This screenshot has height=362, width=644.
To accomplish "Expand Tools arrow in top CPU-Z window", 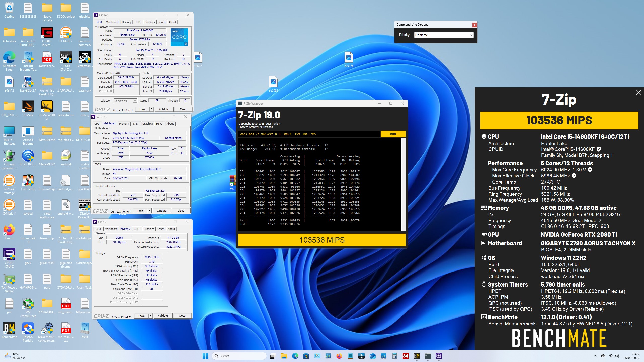I will pos(151,109).
